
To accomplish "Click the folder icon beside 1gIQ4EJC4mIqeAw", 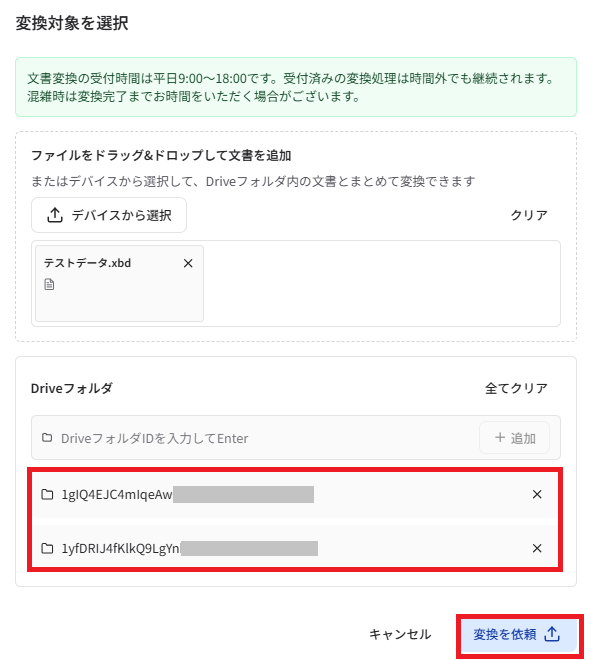I will 47,494.
